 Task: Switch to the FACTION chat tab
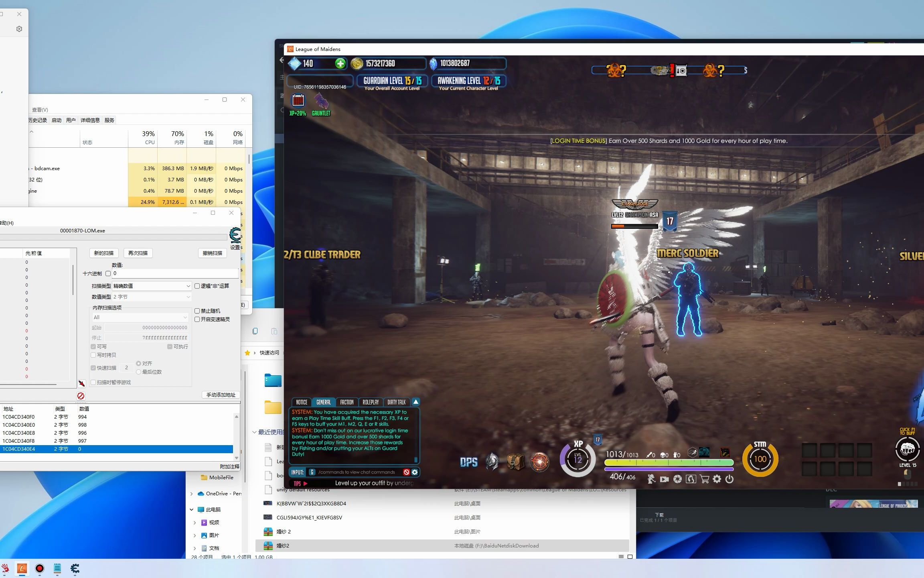point(347,402)
